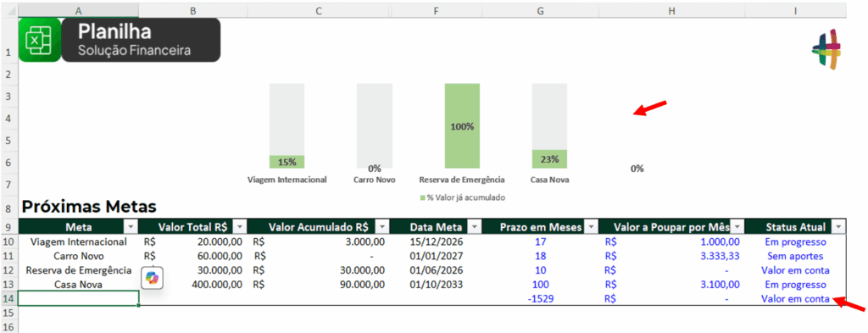This screenshot has height=333, width=868.
Task: Select the date cell 01/01/2027
Action: [437, 256]
